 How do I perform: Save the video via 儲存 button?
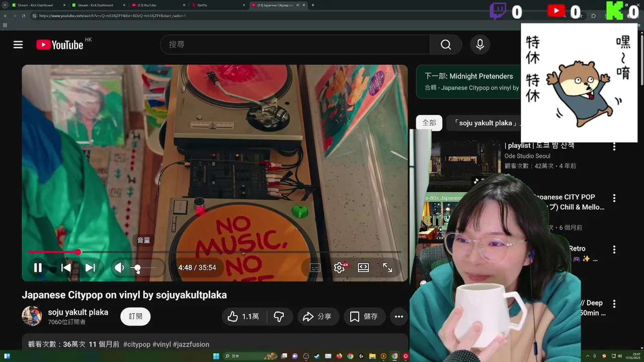click(x=364, y=316)
